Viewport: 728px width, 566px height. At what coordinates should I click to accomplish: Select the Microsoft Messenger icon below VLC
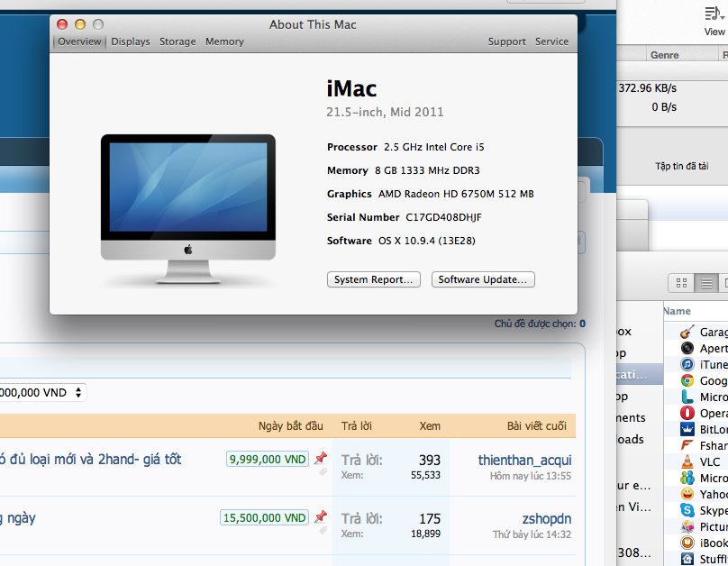[x=687, y=479]
